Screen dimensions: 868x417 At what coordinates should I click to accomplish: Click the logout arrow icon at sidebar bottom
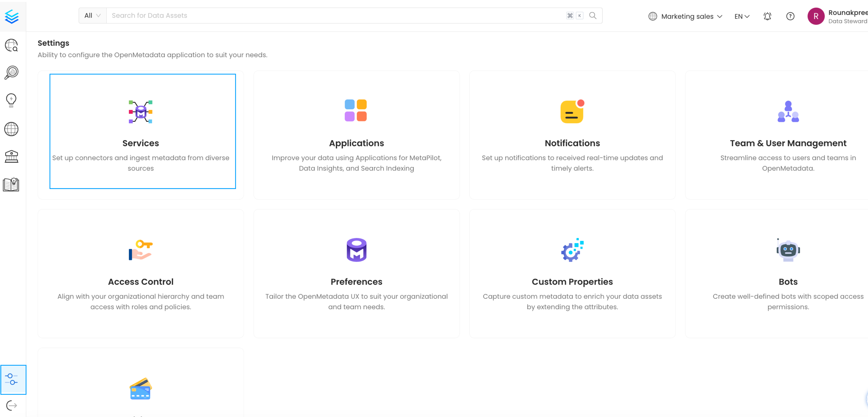coord(11,406)
